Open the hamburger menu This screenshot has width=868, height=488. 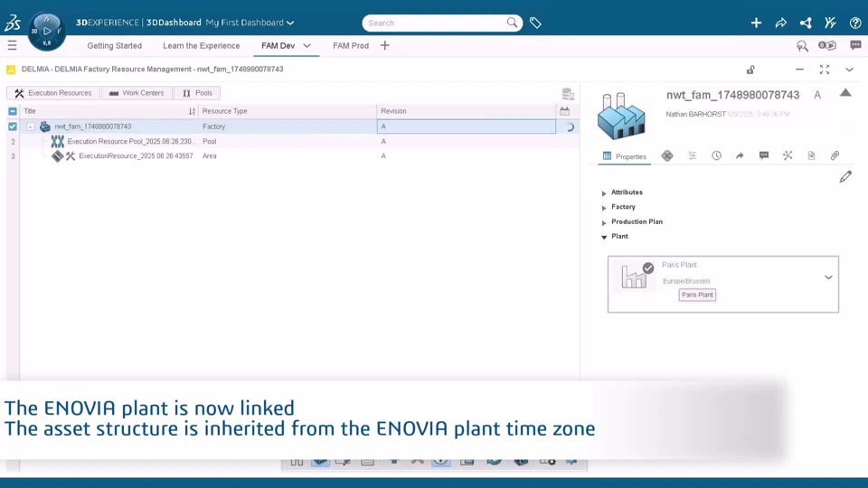[x=12, y=45]
